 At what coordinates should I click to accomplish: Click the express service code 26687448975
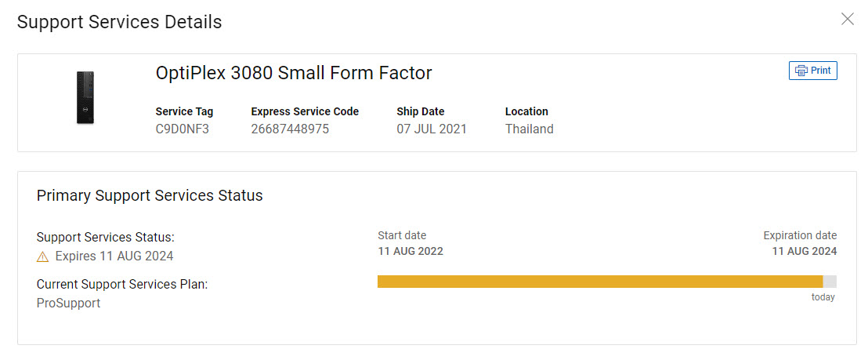click(290, 129)
